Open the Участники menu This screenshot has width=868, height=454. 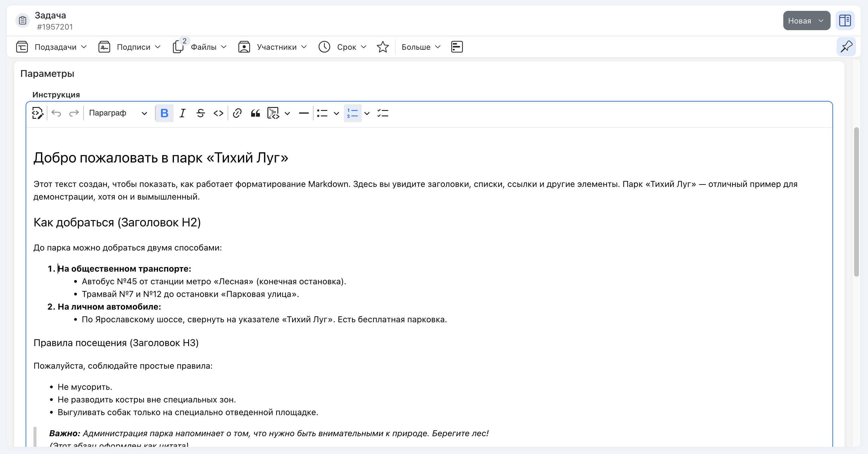tap(273, 47)
